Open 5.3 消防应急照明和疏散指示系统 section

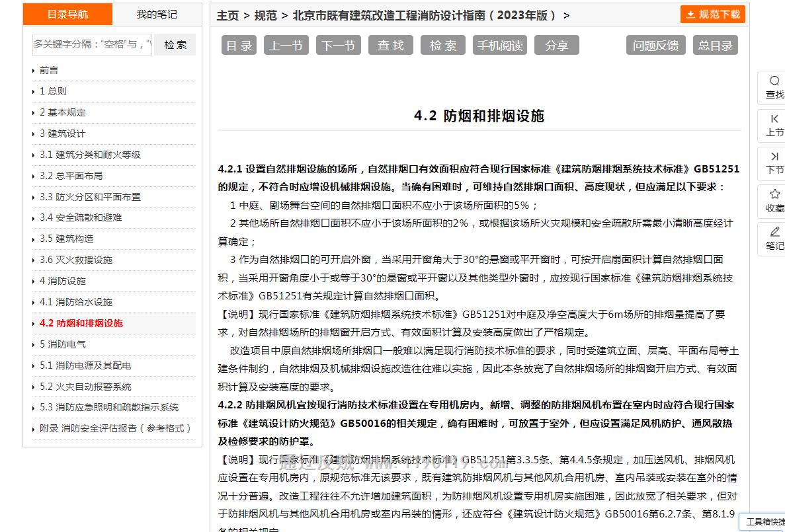coord(109,407)
